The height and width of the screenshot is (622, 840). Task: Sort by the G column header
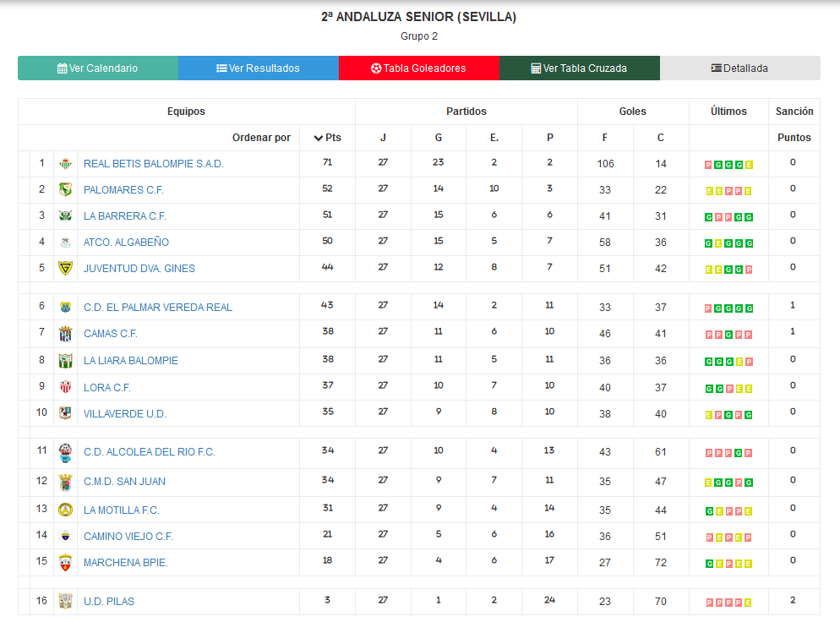pos(439,138)
